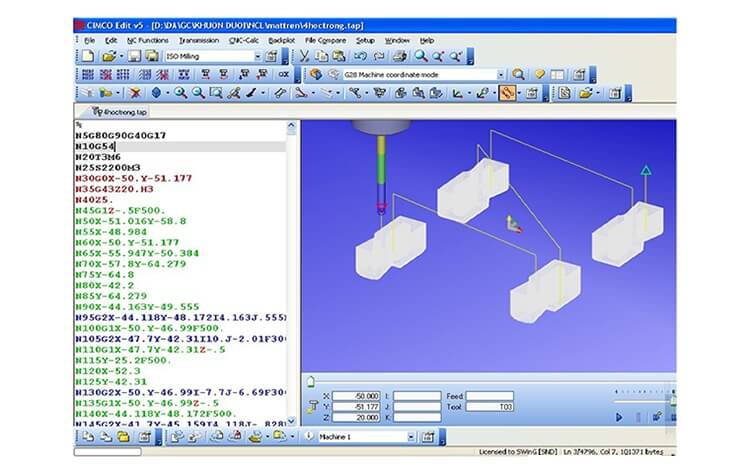
Task: Click the New file icon
Action: point(88,56)
